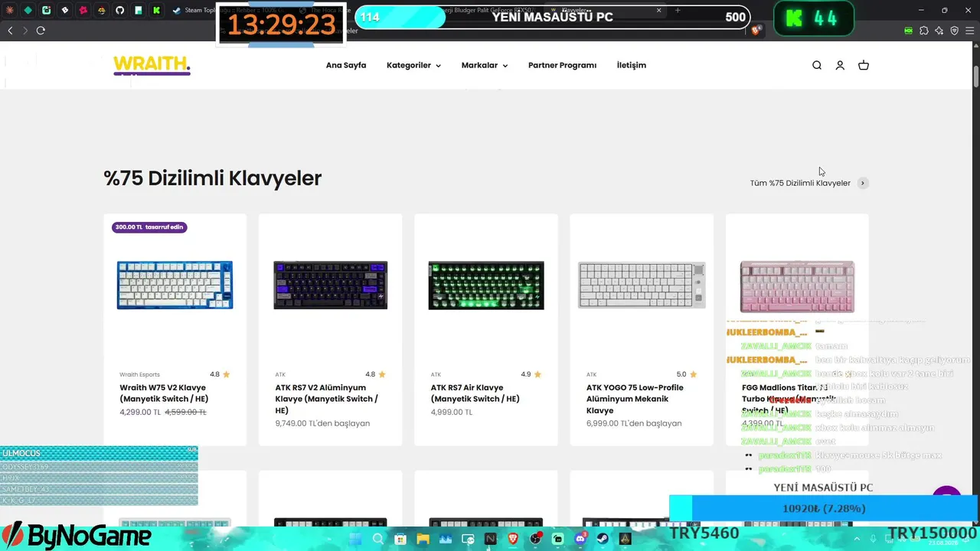
Task: Click the Wraith W75 V2 keyboard image
Action: [175, 285]
